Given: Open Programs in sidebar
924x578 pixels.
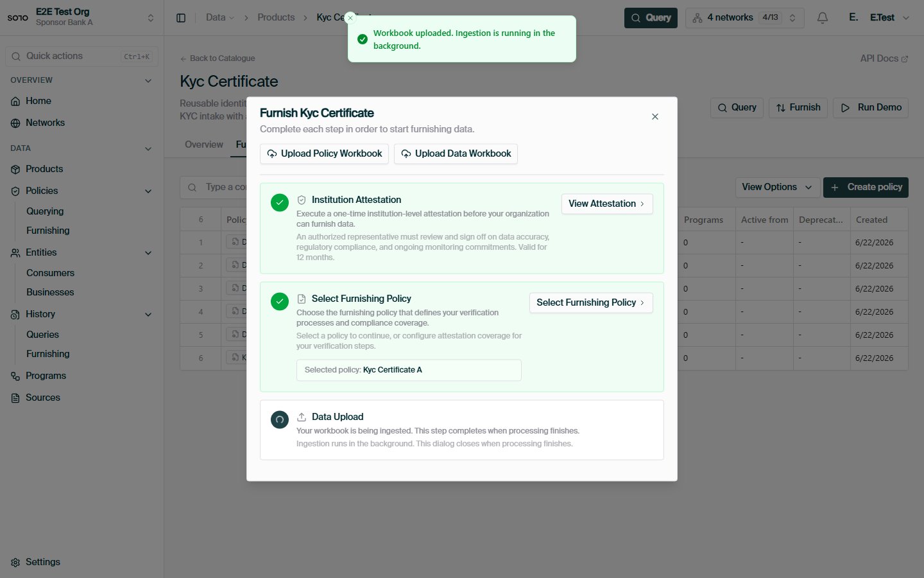Looking at the screenshot, I should coord(46,376).
